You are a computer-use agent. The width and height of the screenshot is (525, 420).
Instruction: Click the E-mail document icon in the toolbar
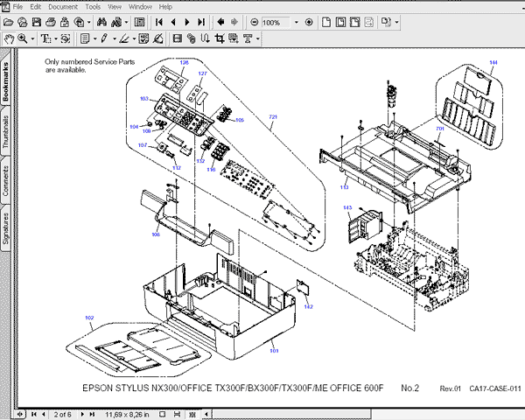[x=65, y=23]
